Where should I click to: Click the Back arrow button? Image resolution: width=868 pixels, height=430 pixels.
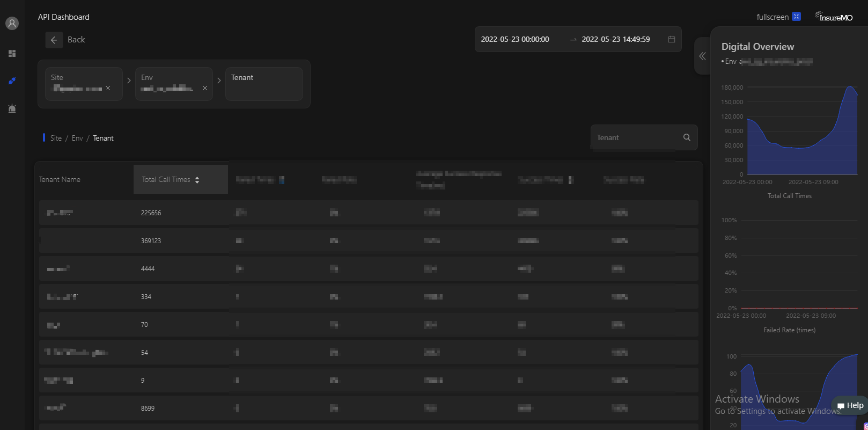tap(54, 40)
